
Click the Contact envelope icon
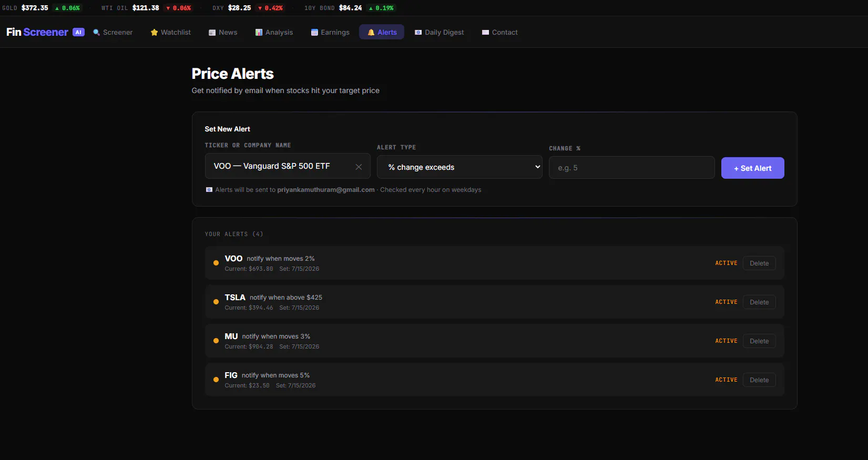coord(486,33)
